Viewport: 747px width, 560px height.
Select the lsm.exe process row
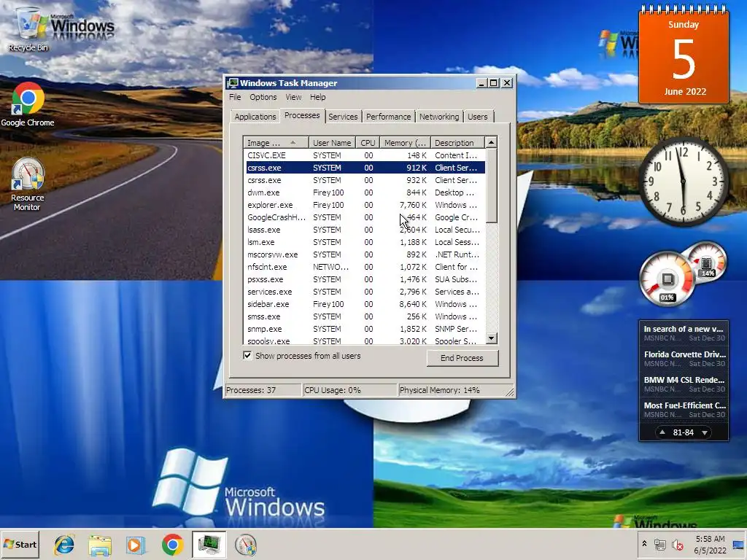pos(365,242)
